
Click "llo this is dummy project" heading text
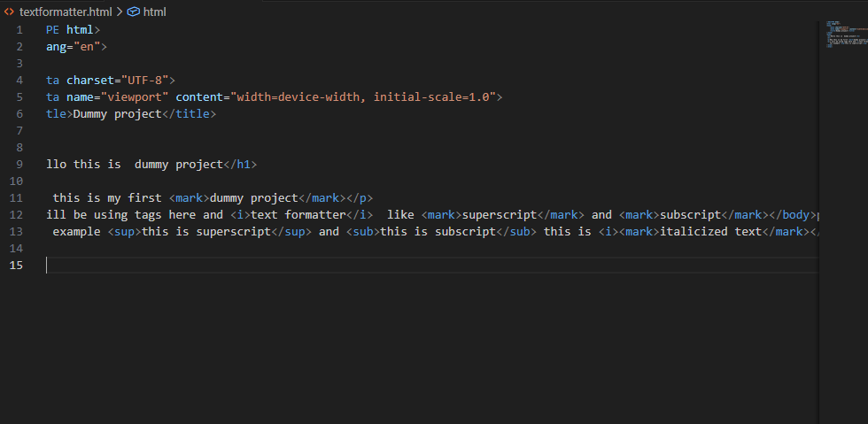tap(135, 165)
